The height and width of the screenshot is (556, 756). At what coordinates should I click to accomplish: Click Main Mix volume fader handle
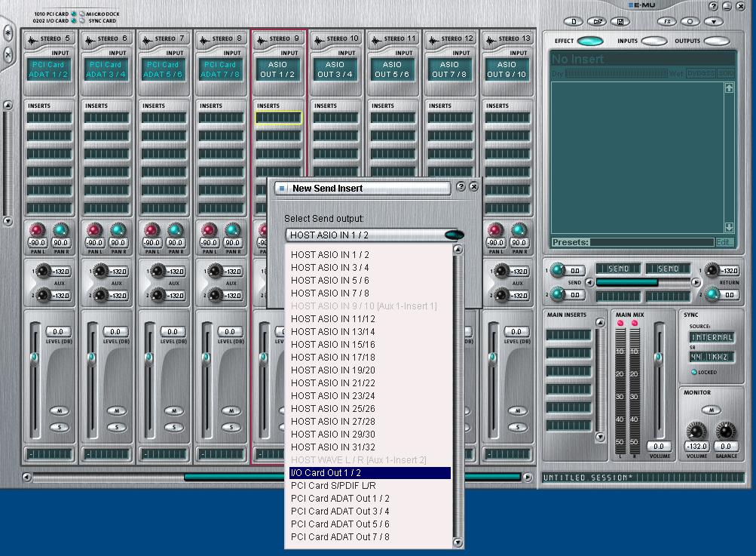tap(658, 357)
